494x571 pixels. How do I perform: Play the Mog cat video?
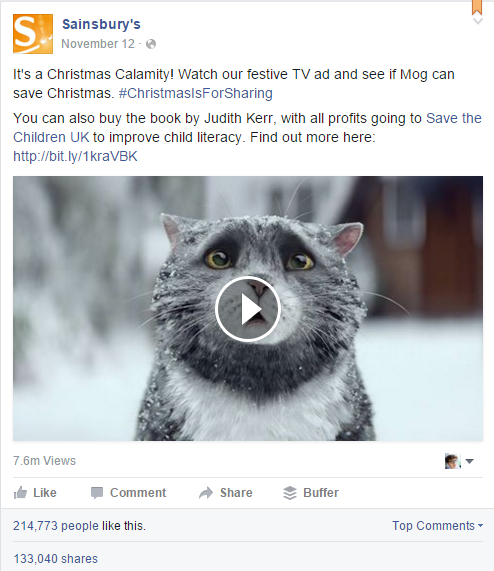pyautogui.click(x=248, y=309)
